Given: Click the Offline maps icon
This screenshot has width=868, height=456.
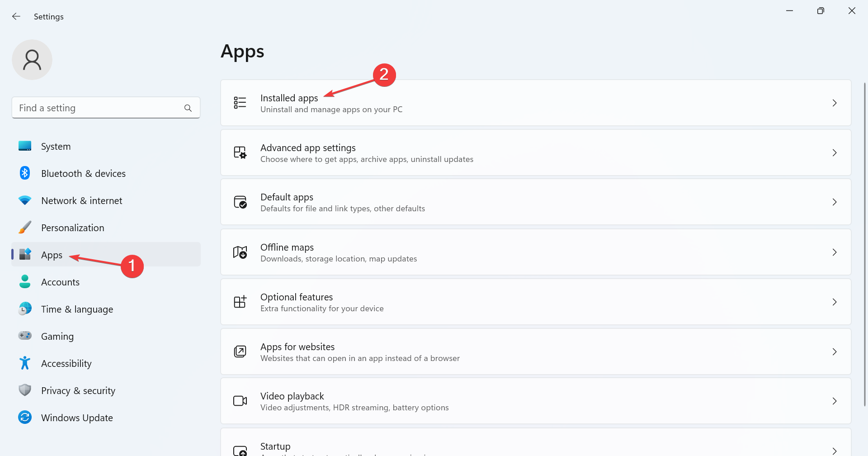Looking at the screenshot, I should tap(240, 252).
